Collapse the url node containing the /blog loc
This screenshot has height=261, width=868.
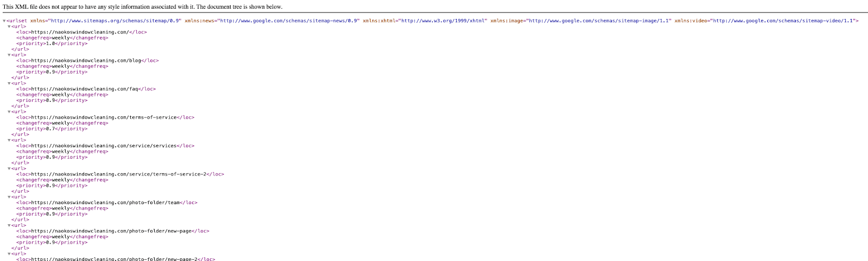[9, 55]
